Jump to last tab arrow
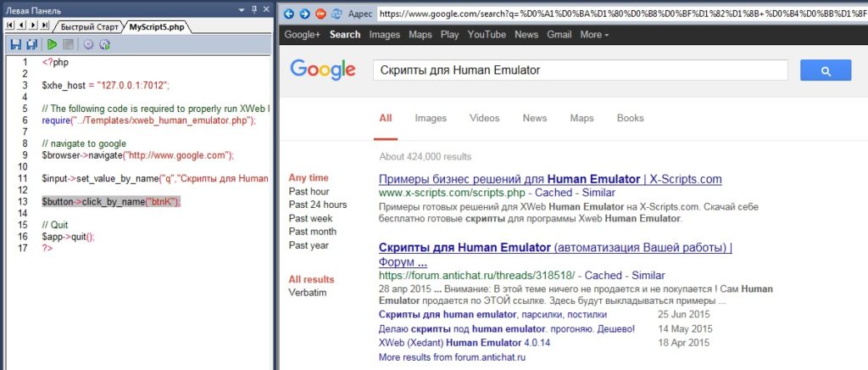 (x=45, y=25)
